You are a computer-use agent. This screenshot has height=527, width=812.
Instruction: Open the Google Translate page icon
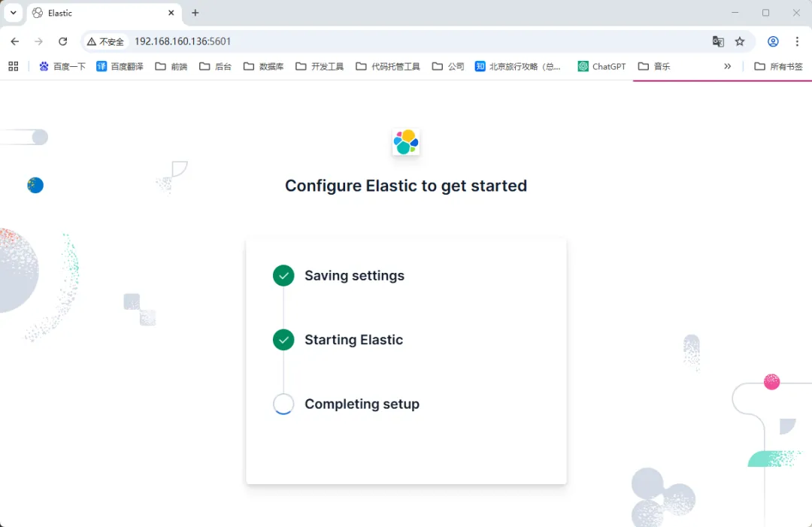[x=718, y=41]
